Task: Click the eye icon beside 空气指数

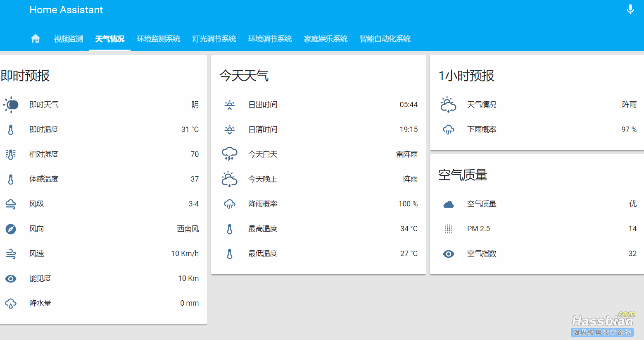Action: [449, 254]
